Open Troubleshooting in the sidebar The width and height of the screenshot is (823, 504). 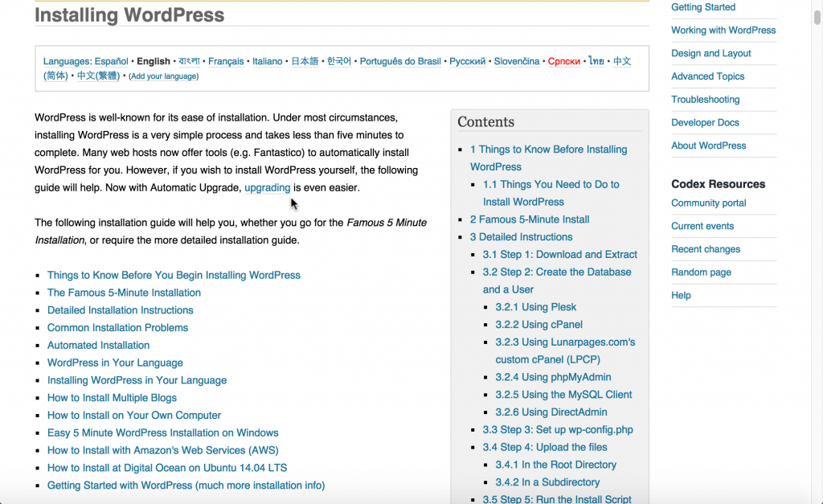point(706,100)
